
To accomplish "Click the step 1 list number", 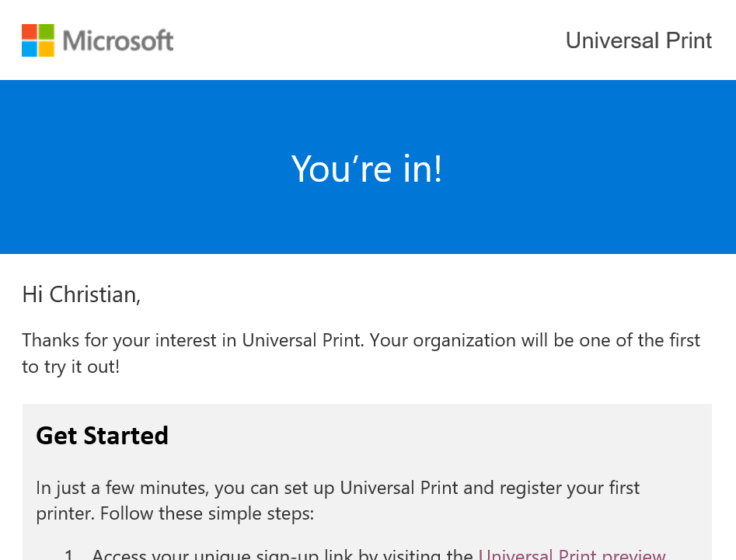I will (x=68, y=555).
